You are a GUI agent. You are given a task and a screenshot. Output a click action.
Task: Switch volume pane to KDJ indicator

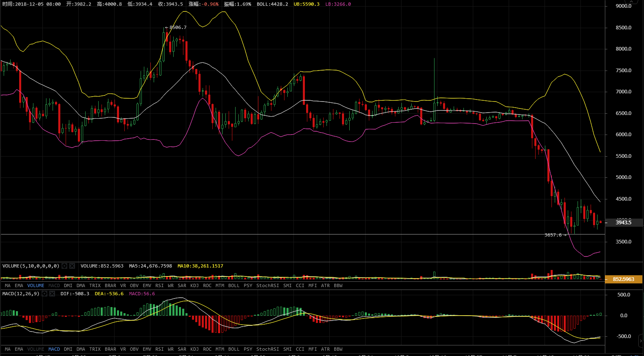(194, 285)
